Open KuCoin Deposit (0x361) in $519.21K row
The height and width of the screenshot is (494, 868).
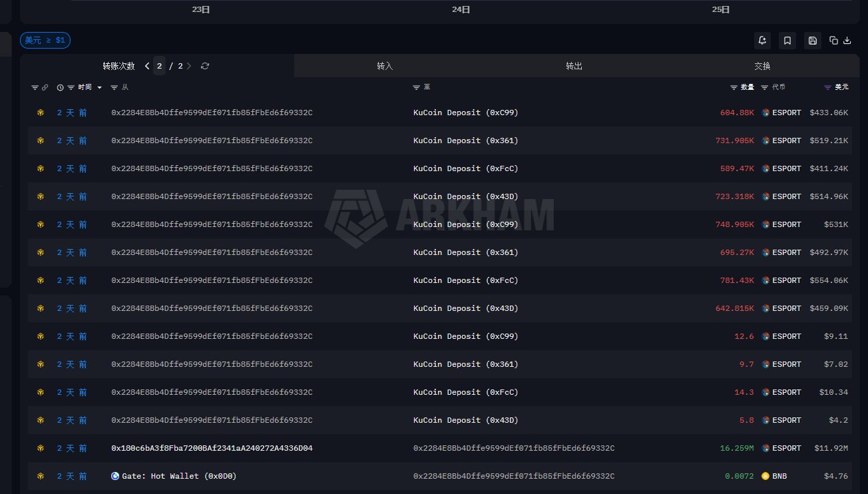tap(466, 140)
